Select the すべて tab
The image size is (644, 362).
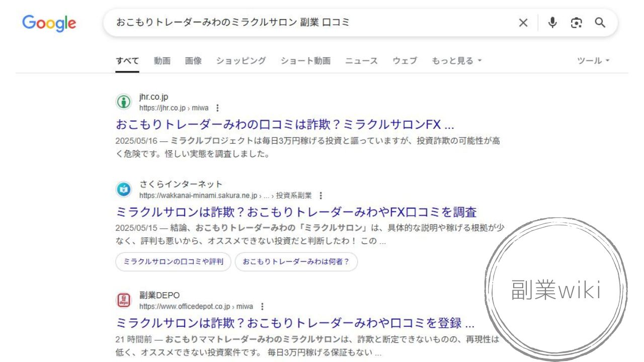[x=127, y=61]
